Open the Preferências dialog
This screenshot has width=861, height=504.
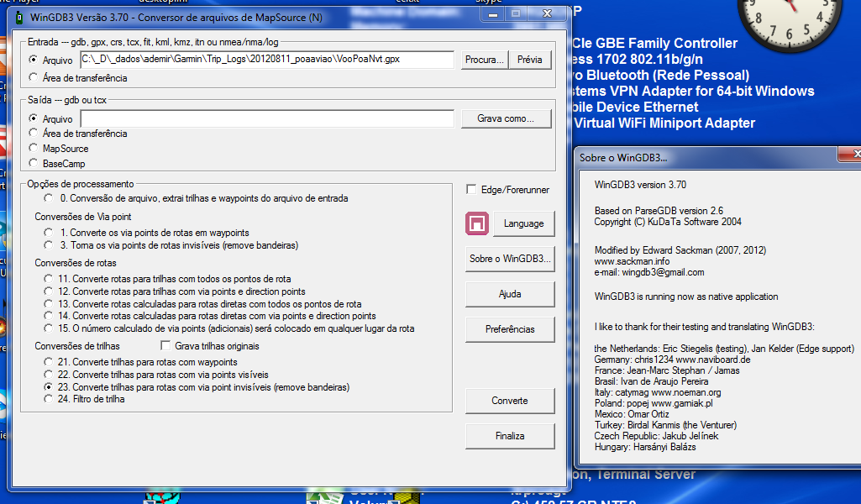(x=510, y=329)
